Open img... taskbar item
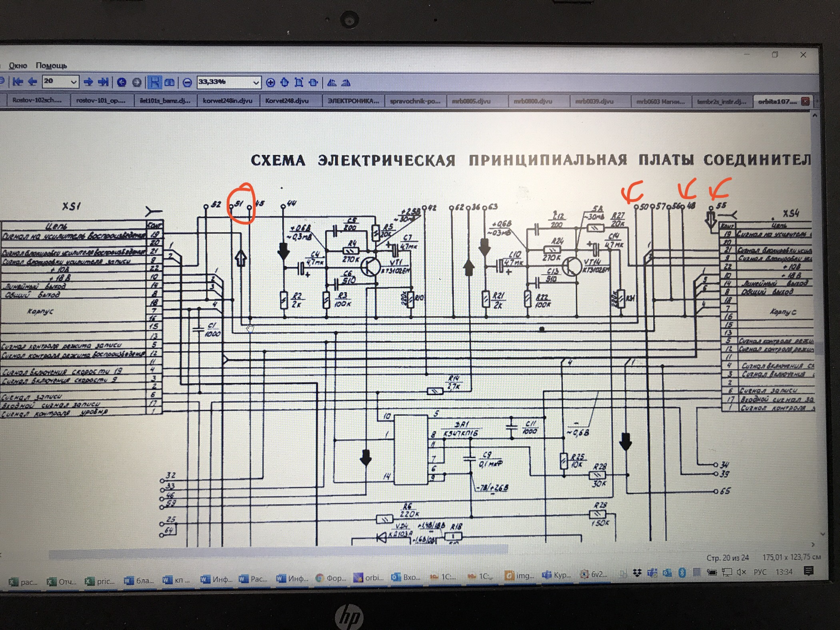This screenshot has height=630, width=840. click(520, 576)
